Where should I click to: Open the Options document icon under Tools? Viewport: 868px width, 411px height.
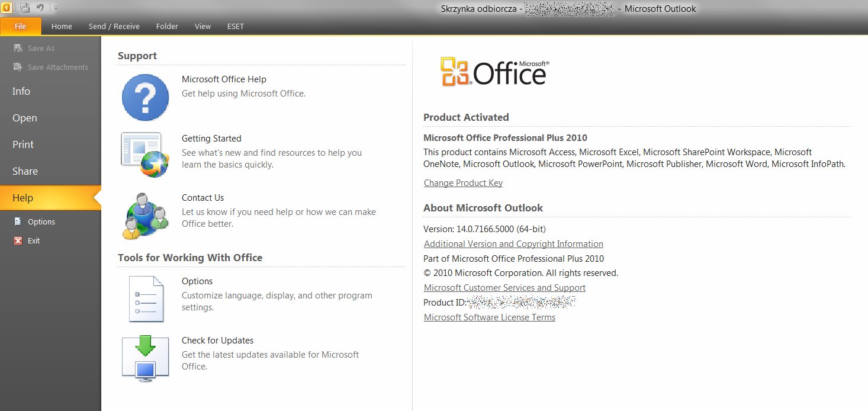pos(145,298)
